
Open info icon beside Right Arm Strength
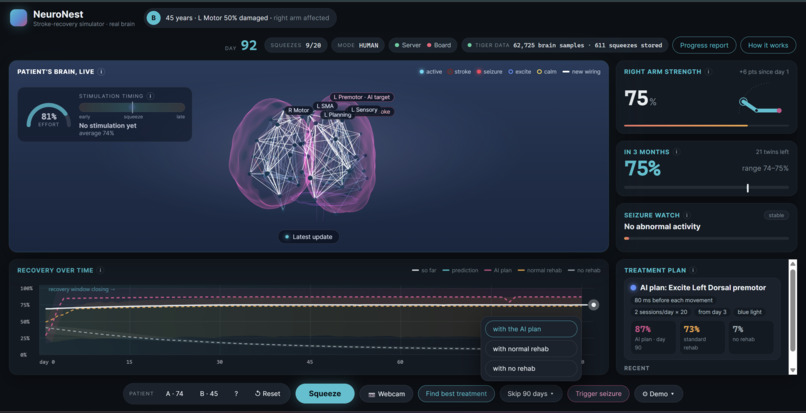coord(708,71)
